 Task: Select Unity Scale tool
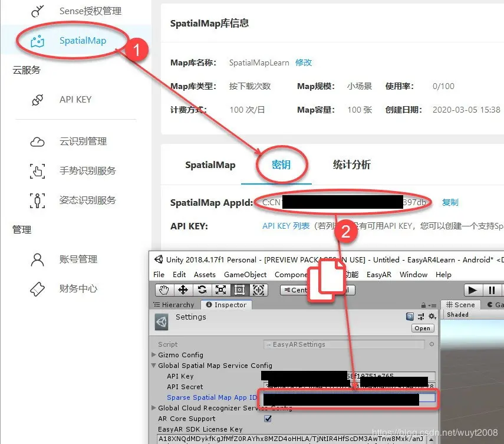pyautogui.click(x=220, y=290)
